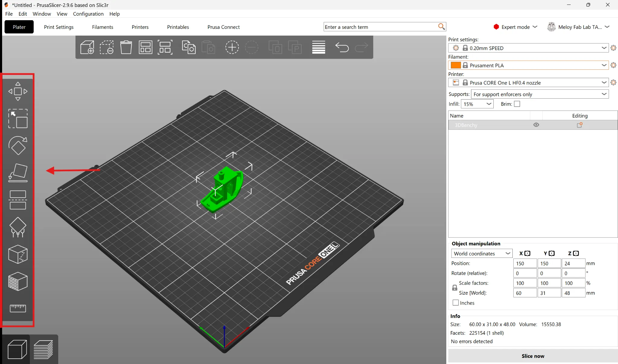Click the Arrange objects icon

(x=145, y=47)
